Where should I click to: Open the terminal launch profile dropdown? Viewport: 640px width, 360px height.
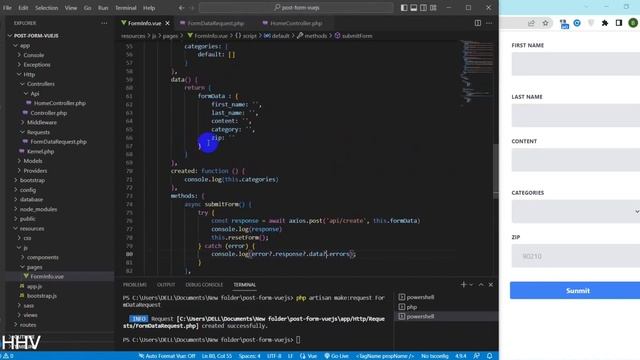click(471, 284)
